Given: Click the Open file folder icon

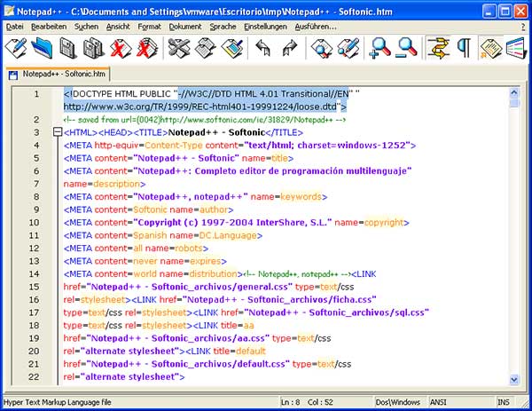Looking at the screenshot, I should click(x=42, y=48).
